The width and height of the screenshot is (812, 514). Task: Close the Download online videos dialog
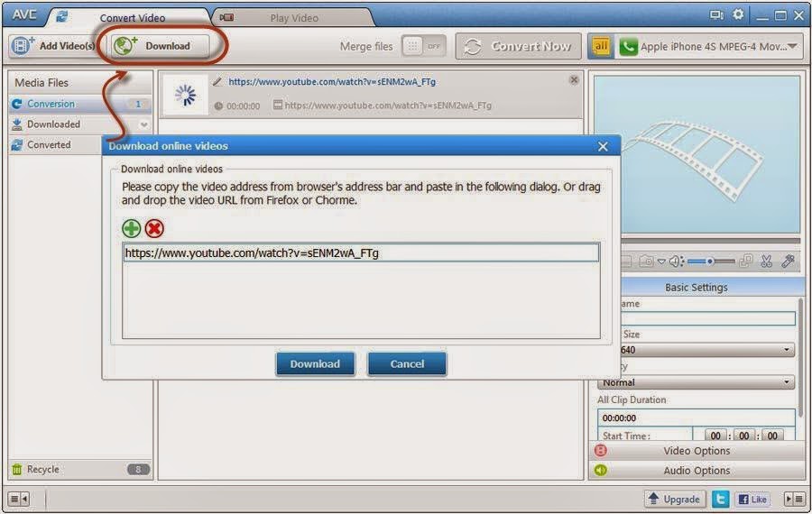tap(603, 146)
